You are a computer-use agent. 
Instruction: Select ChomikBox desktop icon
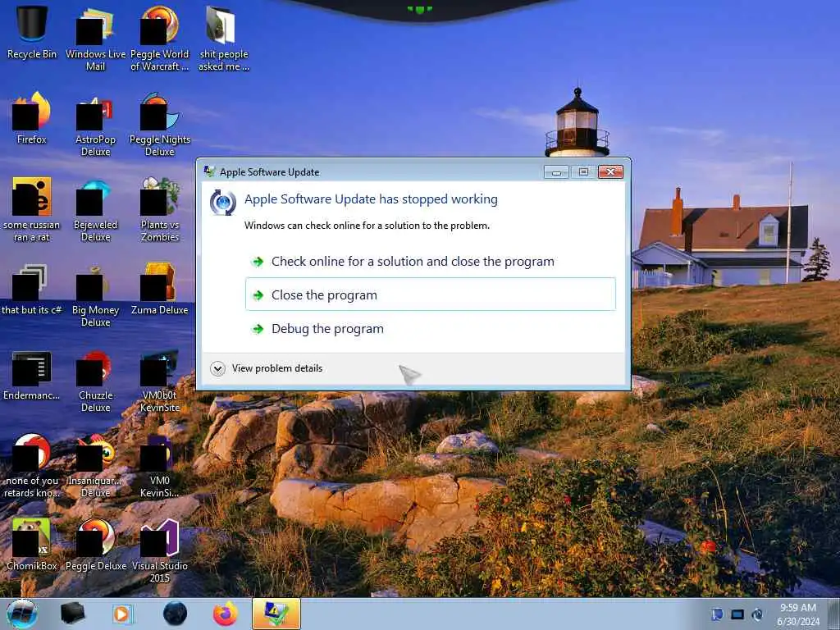click(32, 544)
